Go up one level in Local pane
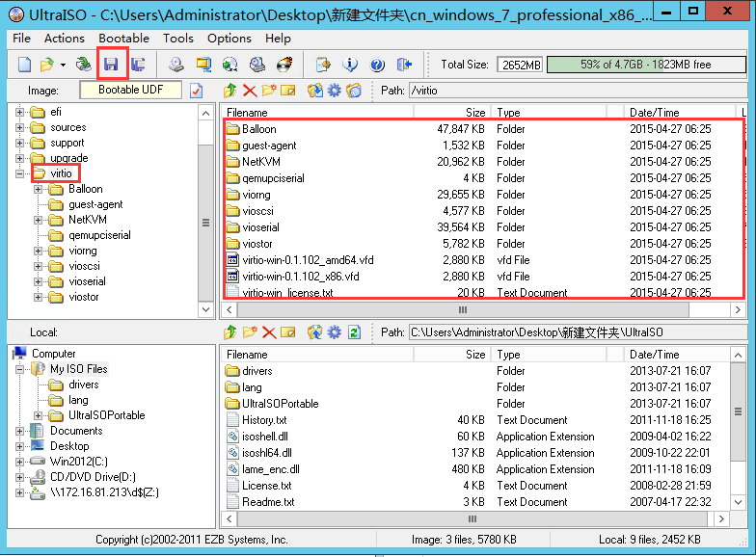 pos(229,332)
